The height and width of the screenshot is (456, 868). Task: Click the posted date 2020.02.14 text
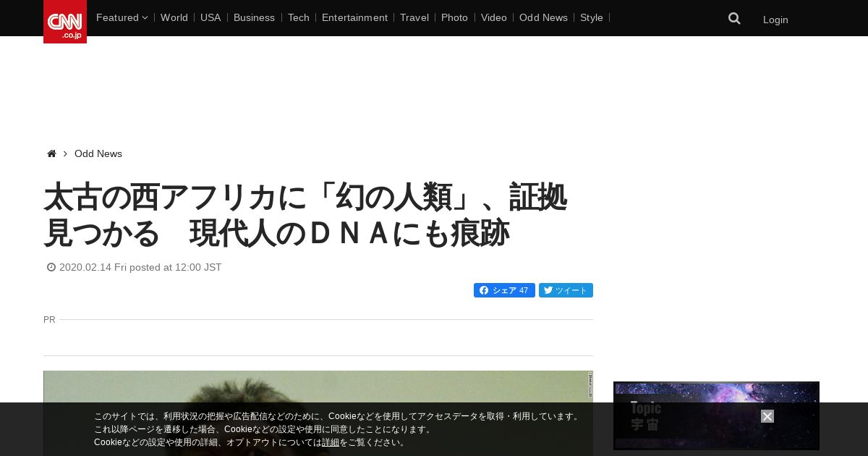point(140,267)
